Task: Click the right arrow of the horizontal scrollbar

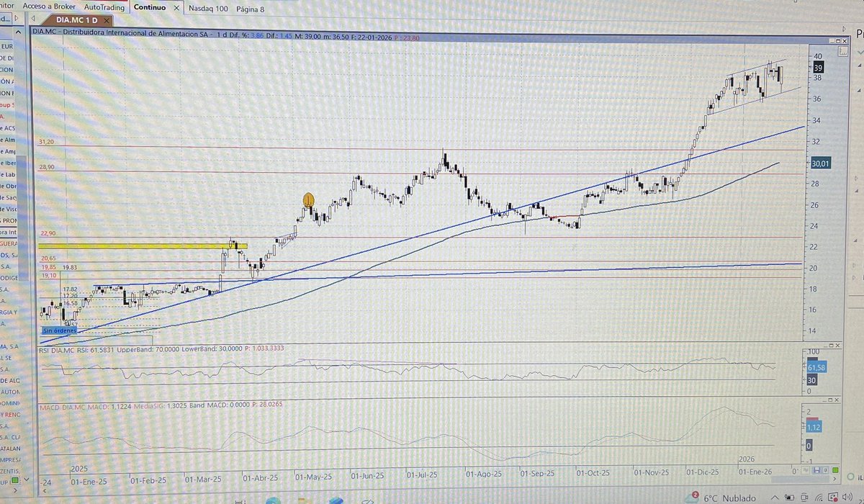Action: (x=834, y=479)
